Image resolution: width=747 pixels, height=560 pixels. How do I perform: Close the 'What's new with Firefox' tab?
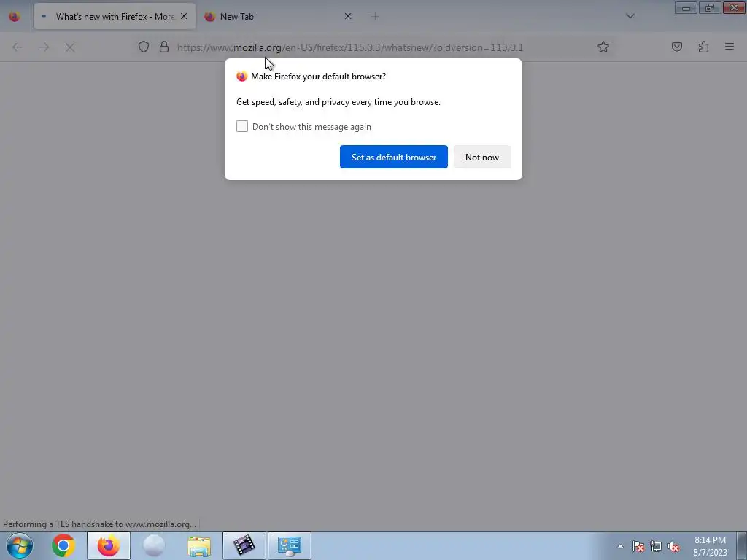coord(184,16)
